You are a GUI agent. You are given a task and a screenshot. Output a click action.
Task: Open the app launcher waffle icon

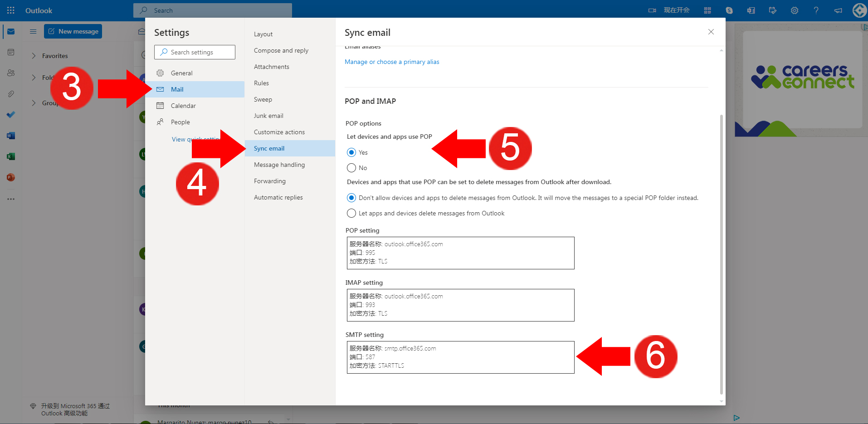pyautogui.click(x=11, y=10)
